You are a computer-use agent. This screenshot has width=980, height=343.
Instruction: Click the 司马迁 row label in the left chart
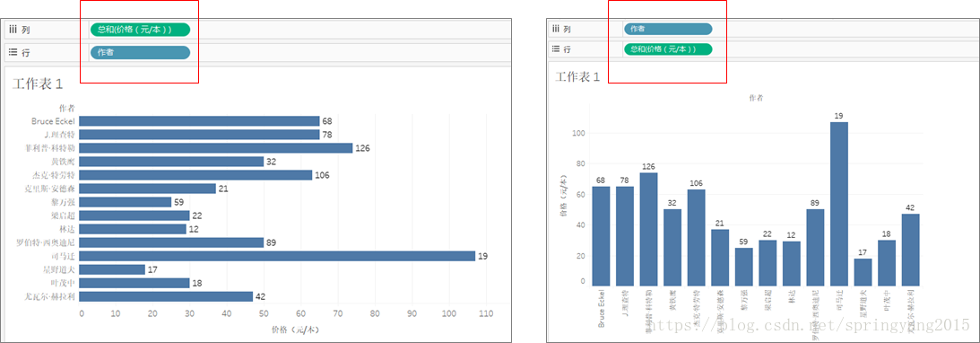pos(63,256)
